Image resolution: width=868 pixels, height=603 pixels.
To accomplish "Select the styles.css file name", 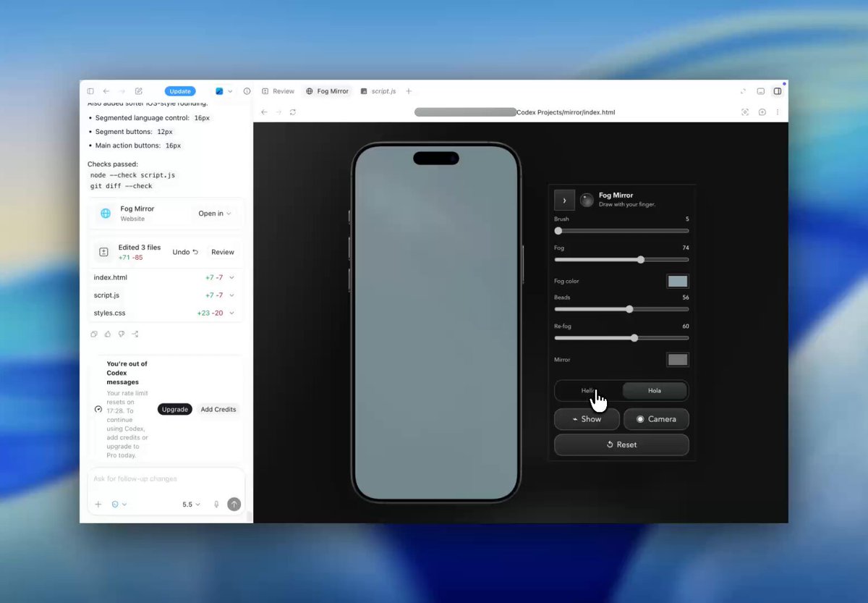I will pyautogui.click(x=109, y=313).
